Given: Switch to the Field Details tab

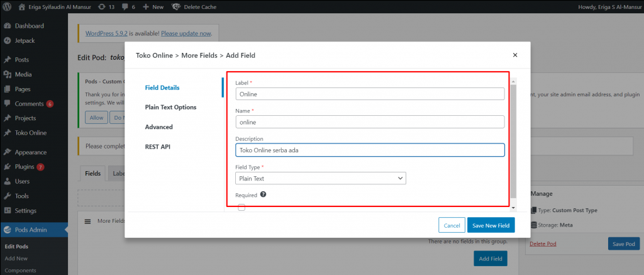Looking at the screenshot, I should click(162, 87).
